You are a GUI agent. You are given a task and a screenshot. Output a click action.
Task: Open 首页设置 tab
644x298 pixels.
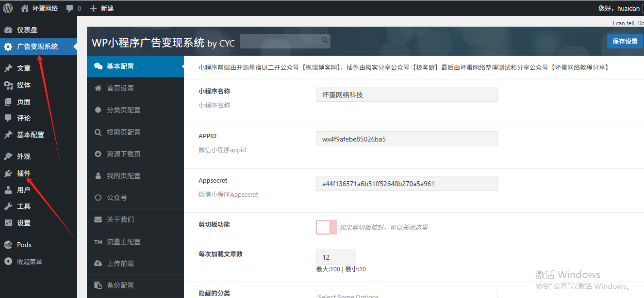pyautogui.click(x=135, y=88)
